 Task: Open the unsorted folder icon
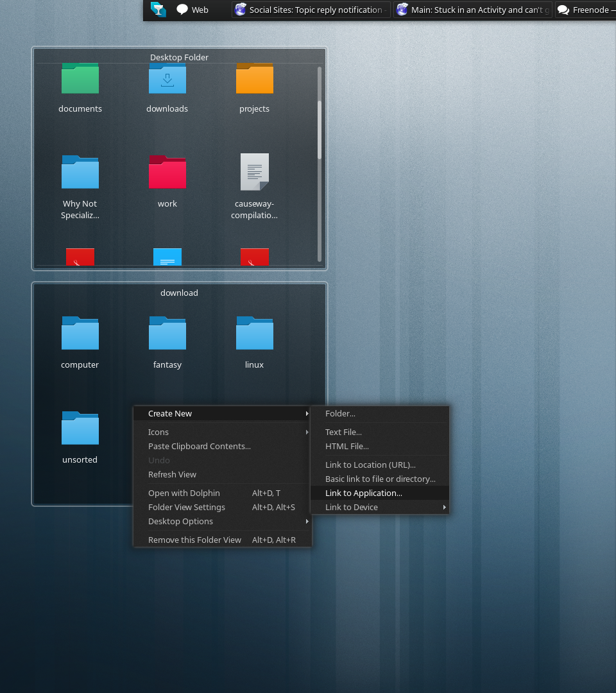pos(80,428)
